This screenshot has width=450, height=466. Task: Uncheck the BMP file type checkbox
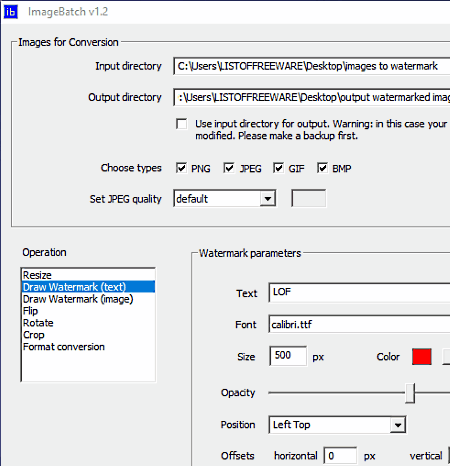[x=322, y=168]
